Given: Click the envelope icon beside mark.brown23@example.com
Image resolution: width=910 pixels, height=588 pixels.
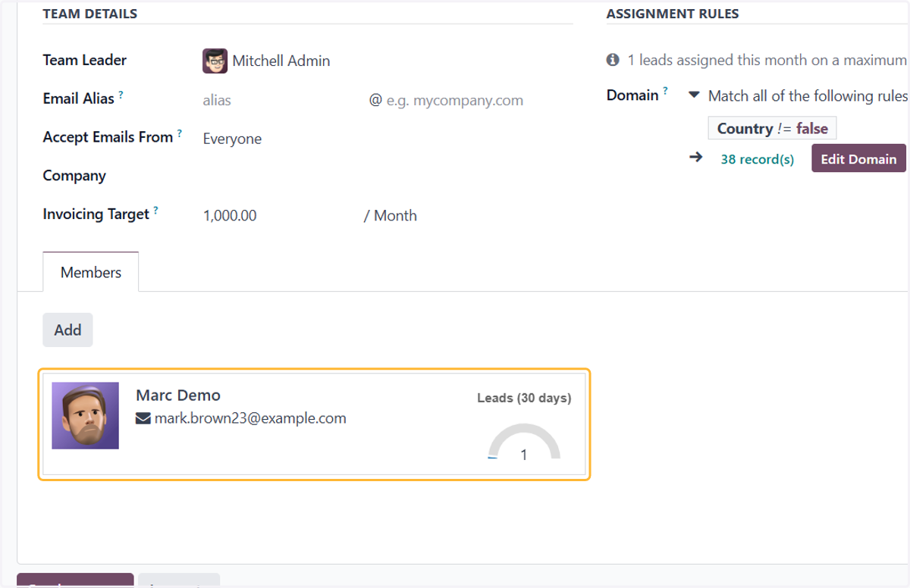Looking at the screenshot, I should coord(143,418).
